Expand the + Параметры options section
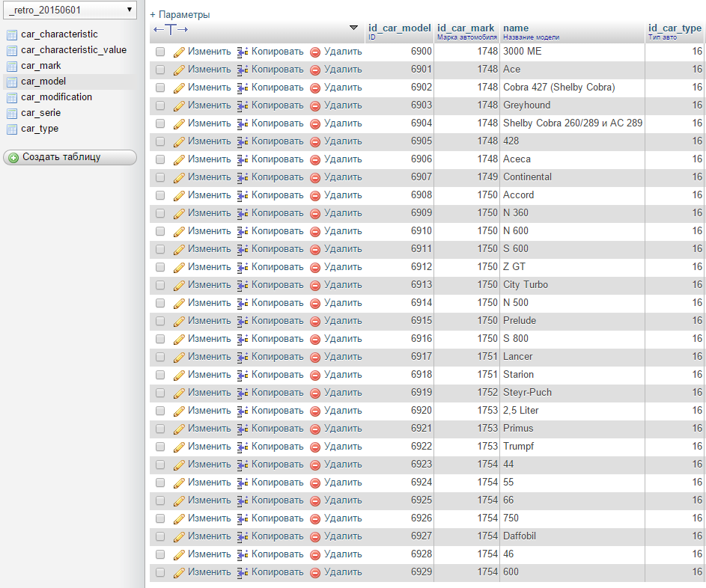Viewport: 706px width, 588px height. (180, 14)
